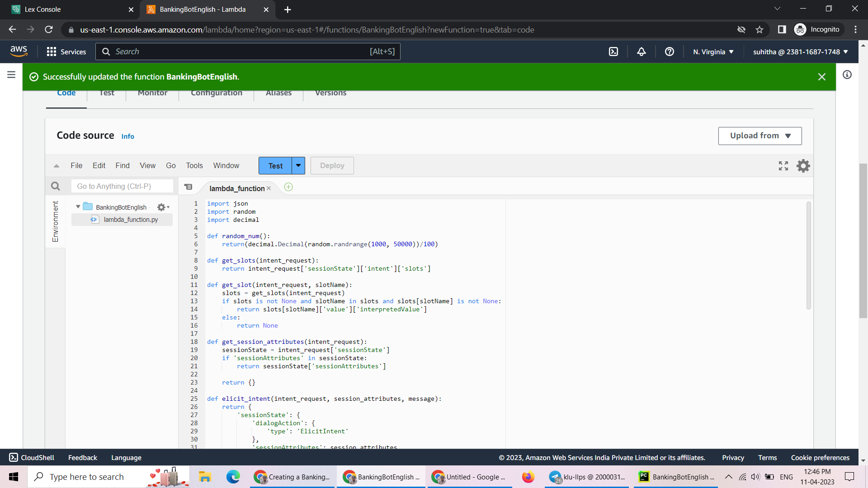The height and width of the screenshot is (488, 868).
Task: Open the gear menu next to BankingBotEnglish folder
Action: pyautogui.click(x=161, y=207)
